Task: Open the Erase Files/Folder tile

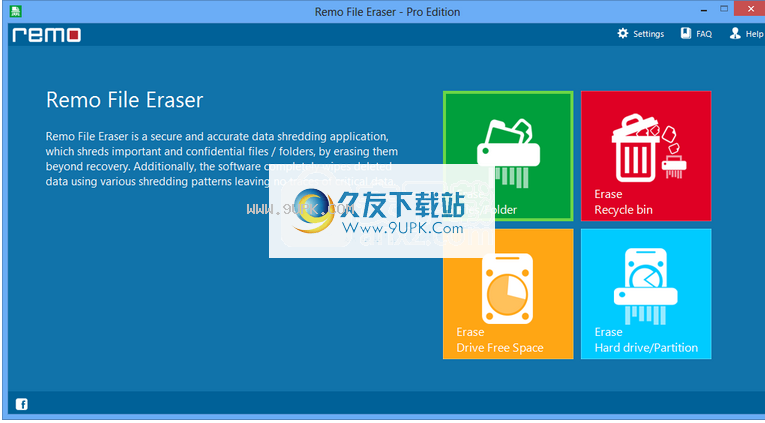Action: [x=508, y=156]
